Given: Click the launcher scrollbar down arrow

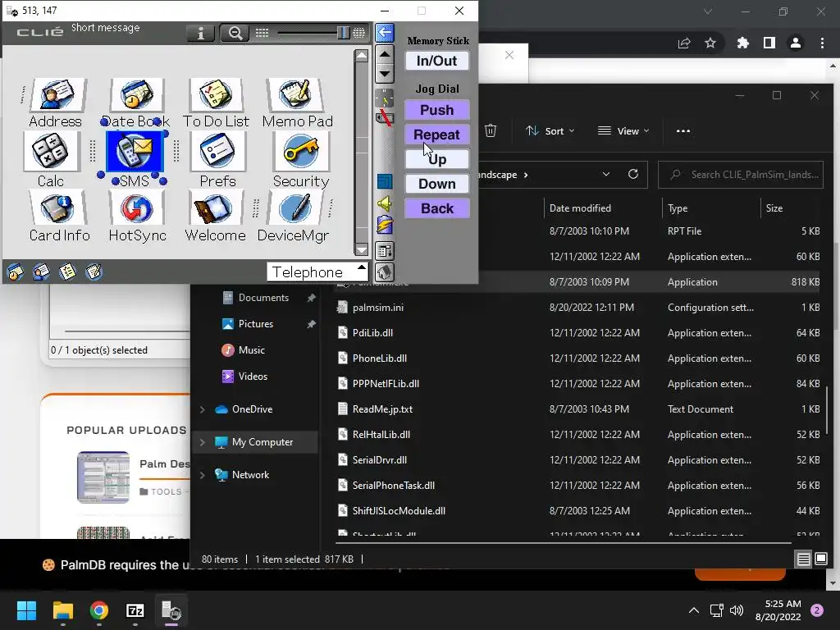Looking at the screenshot, I should (362, 249).
